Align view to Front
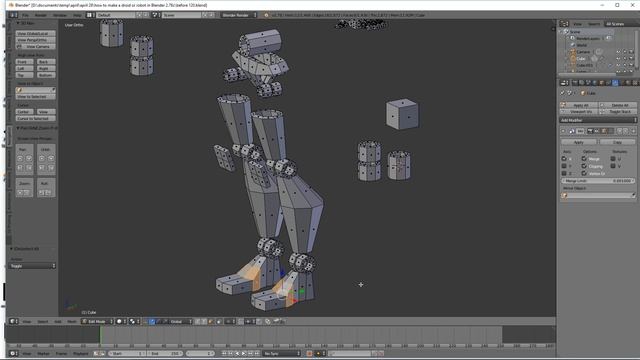This screenshot has width=640, height=360. [x=24, y=62]
